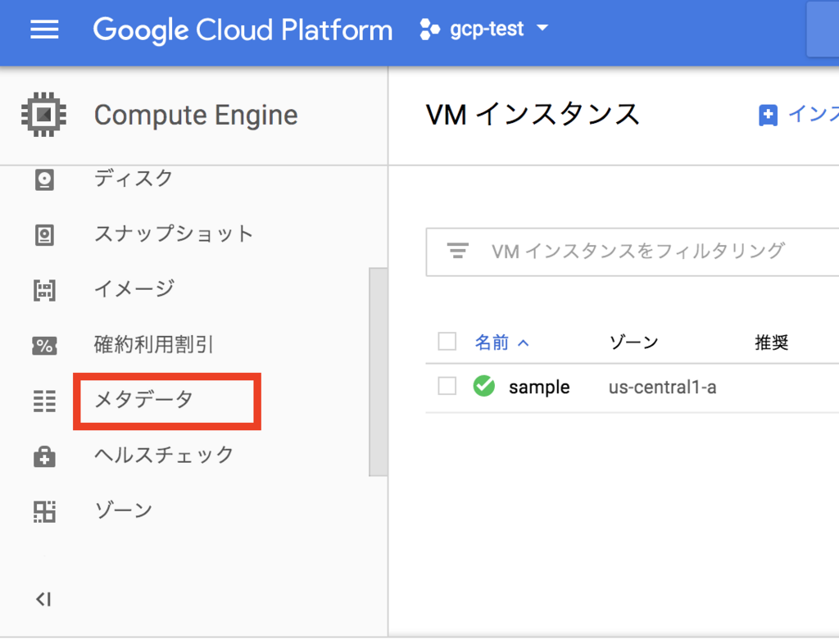Click the percent icon beside 確約利用割引

coord(44,346)
